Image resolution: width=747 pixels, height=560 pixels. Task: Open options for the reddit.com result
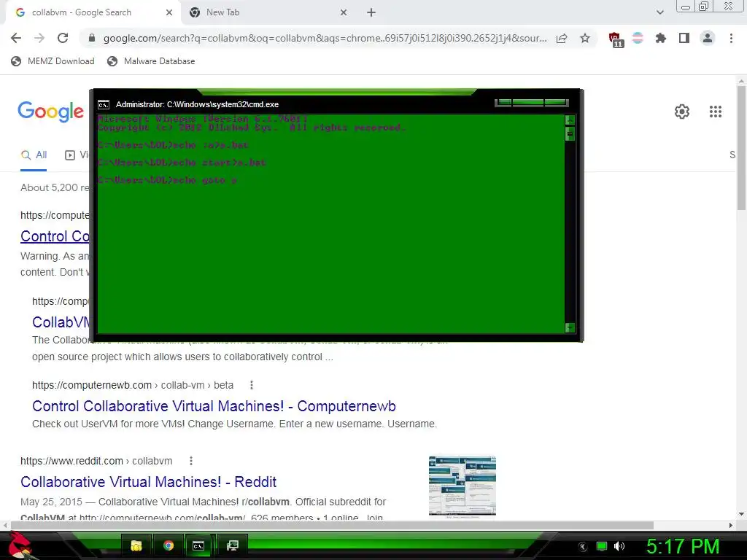pyautogui.click(x=191, y=461)
